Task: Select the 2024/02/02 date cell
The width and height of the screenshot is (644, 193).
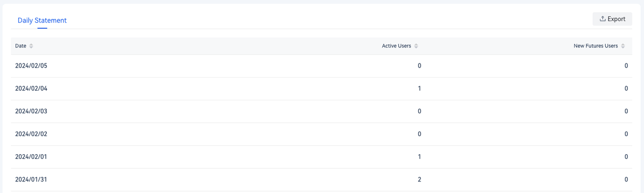Action: point(31,134)
